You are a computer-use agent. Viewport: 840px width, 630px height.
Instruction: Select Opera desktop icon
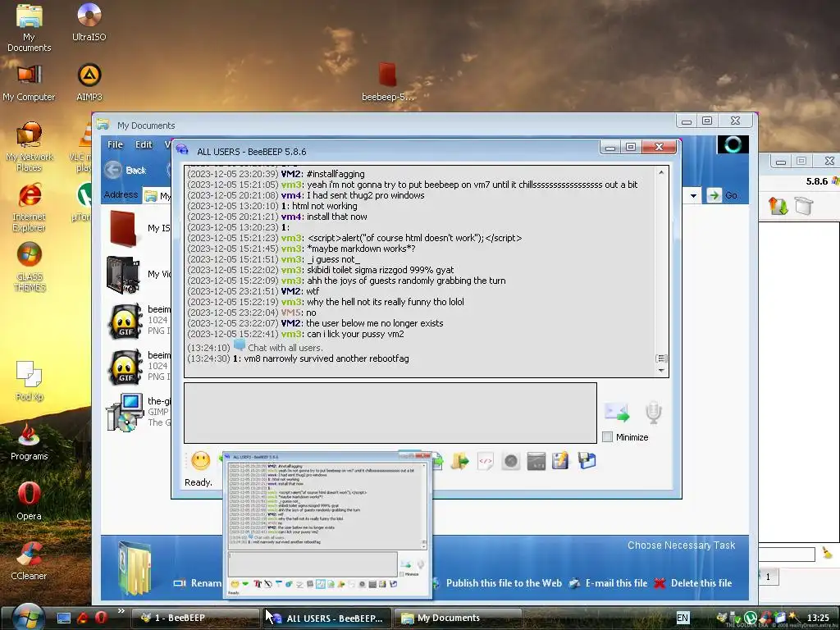coord(29,501)
